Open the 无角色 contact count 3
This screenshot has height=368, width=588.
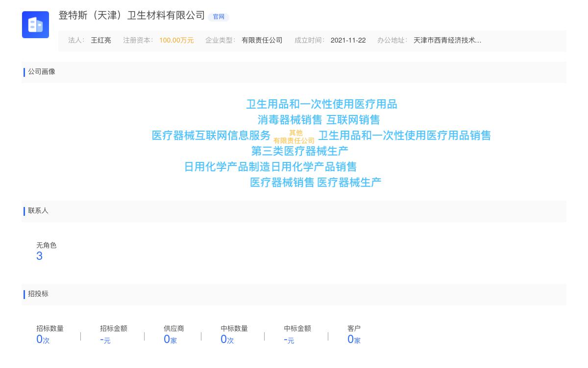pyautogui.click(x=40, y=256)
